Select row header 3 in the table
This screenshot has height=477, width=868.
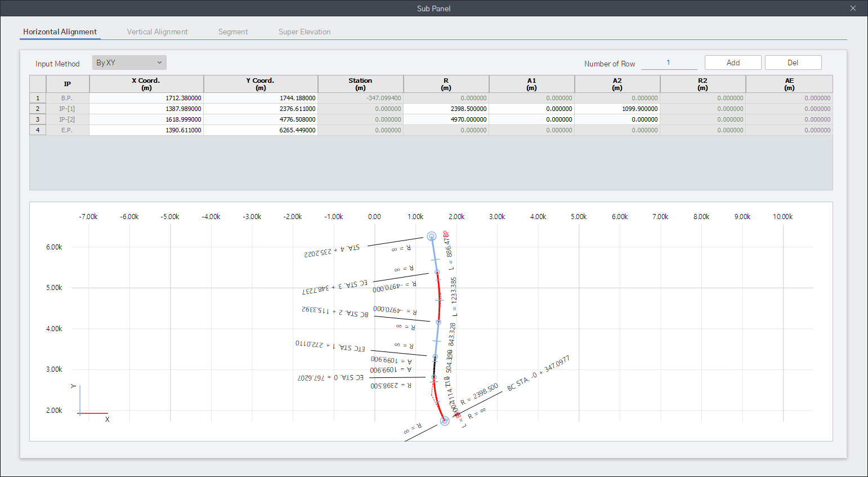38,119
